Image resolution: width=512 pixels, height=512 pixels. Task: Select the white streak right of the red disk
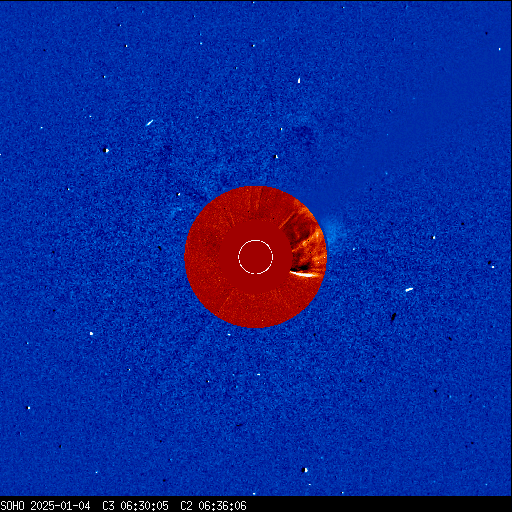pos(409,290)
